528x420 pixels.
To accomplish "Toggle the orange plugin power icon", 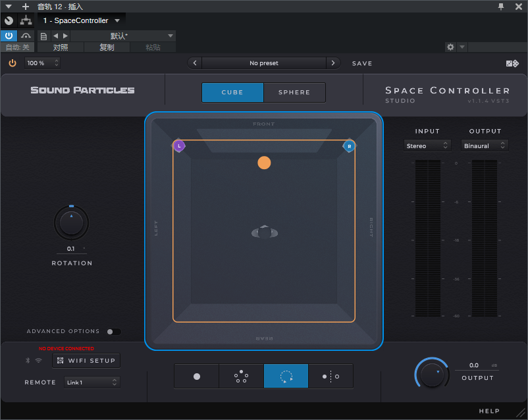I will (x=13, y=63).
